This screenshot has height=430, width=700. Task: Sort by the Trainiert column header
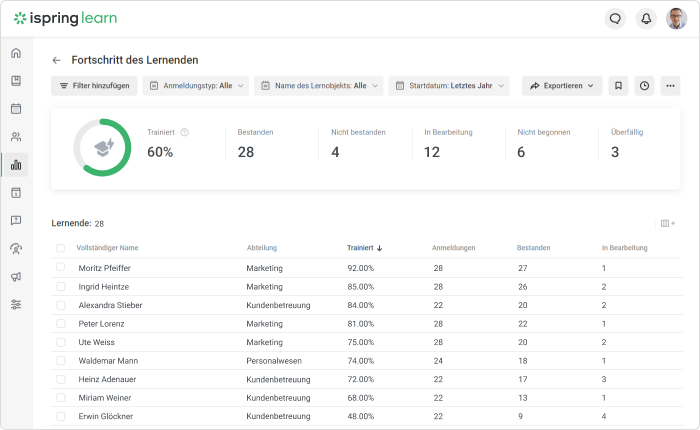(364, 248)
